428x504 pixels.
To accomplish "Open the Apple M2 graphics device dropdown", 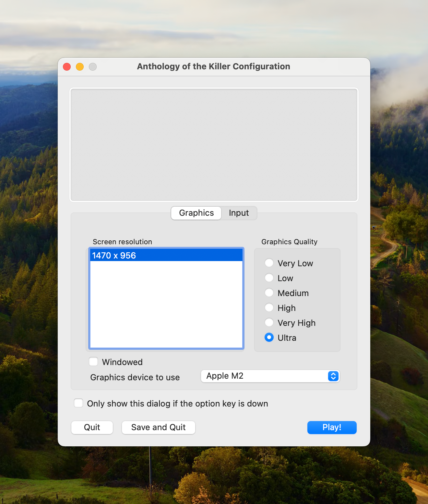I will (x=270, y=376).
